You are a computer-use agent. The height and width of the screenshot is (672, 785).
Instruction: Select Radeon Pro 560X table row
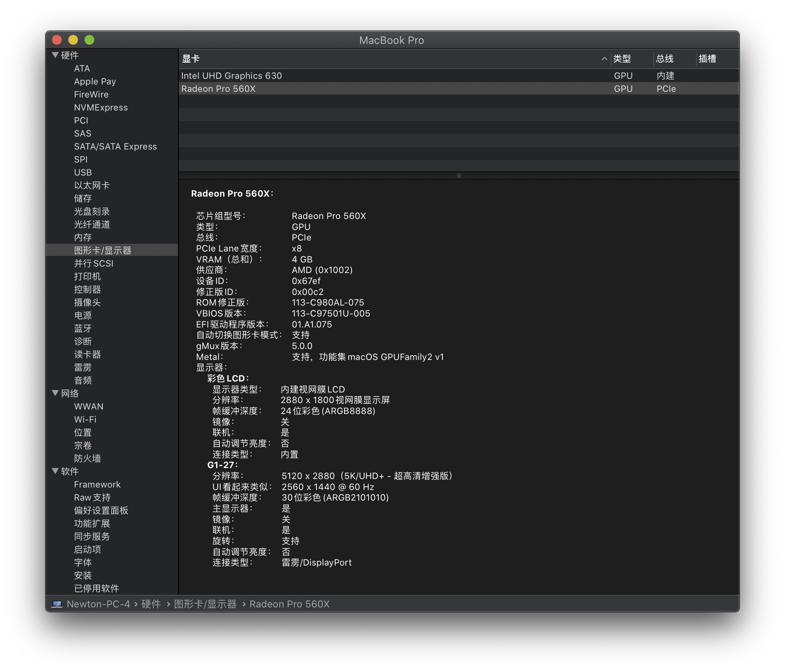click(x=459, y=89)
